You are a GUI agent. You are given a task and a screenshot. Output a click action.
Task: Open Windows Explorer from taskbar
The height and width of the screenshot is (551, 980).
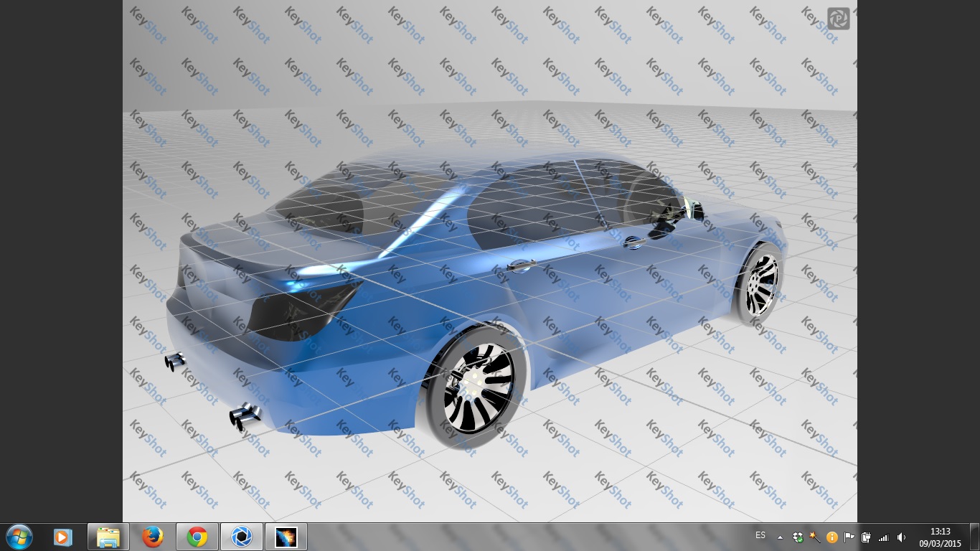click(x=108, y=537)
